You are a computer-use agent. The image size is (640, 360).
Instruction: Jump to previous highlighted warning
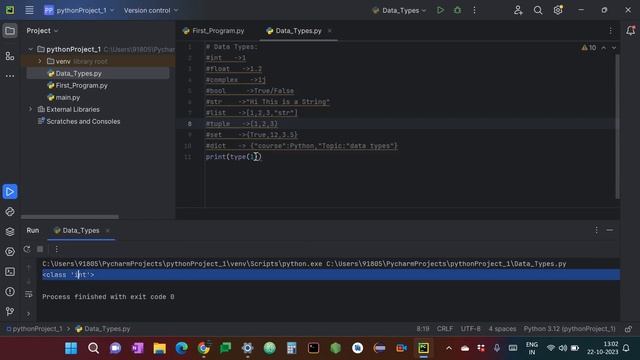pos(604,48)
